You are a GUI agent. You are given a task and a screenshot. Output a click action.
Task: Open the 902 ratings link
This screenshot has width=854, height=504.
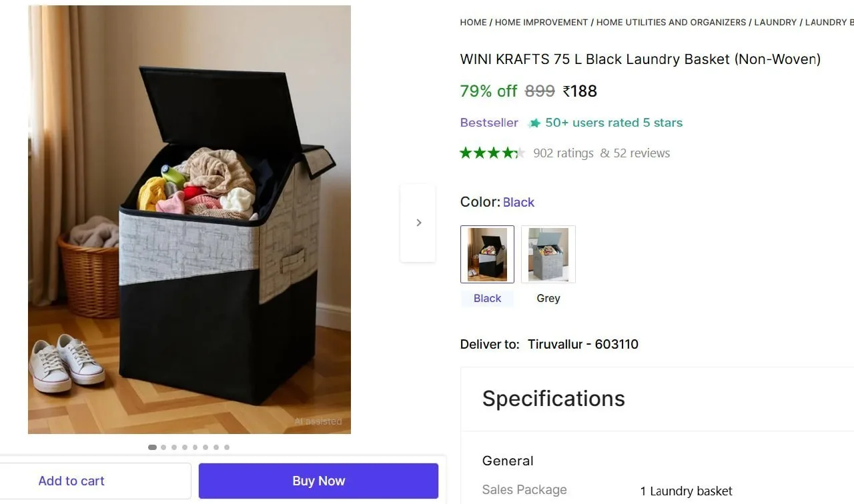pyautogui.click(x=563, y=153)
